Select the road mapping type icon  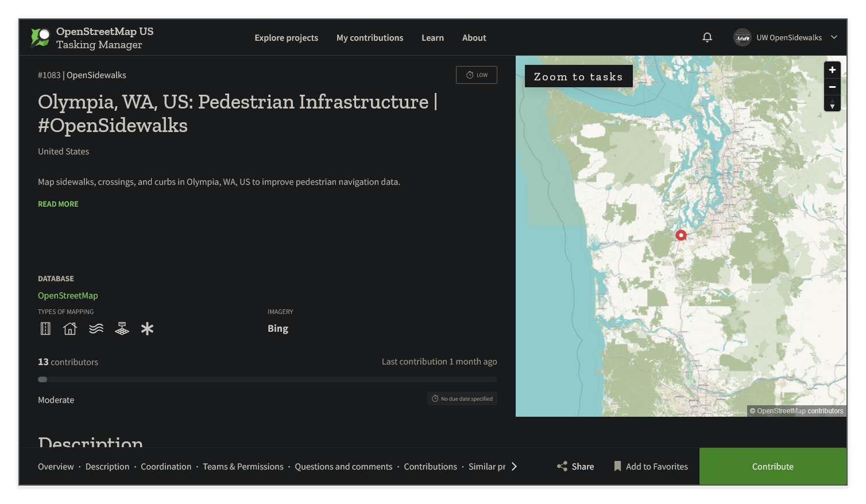pos(45,328)
